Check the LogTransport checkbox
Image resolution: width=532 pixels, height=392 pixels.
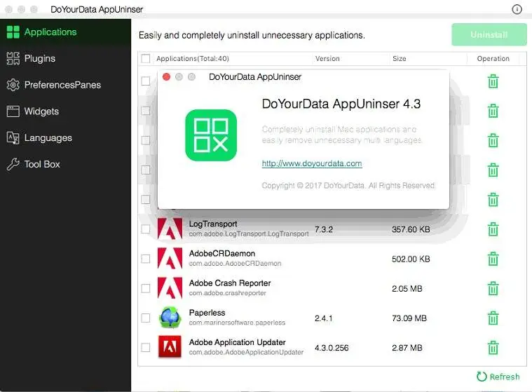(146, 229)
